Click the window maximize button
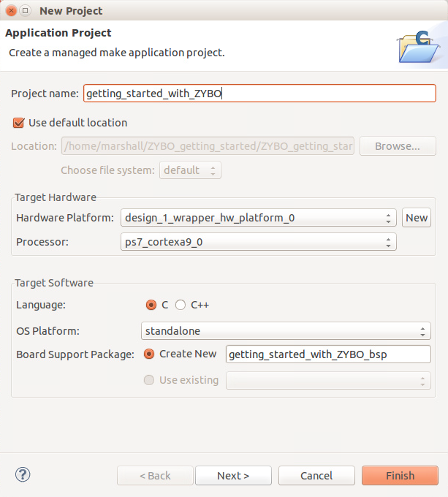 (25, 11)
